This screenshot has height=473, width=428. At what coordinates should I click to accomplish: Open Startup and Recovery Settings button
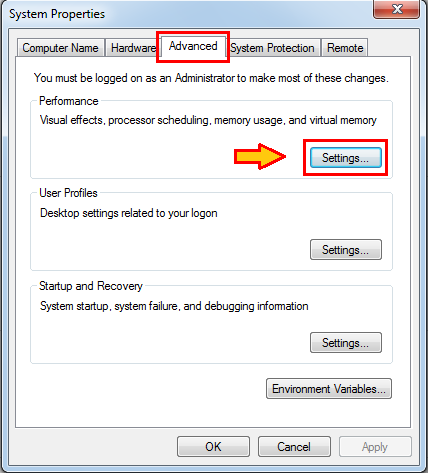tap(346, 343)
